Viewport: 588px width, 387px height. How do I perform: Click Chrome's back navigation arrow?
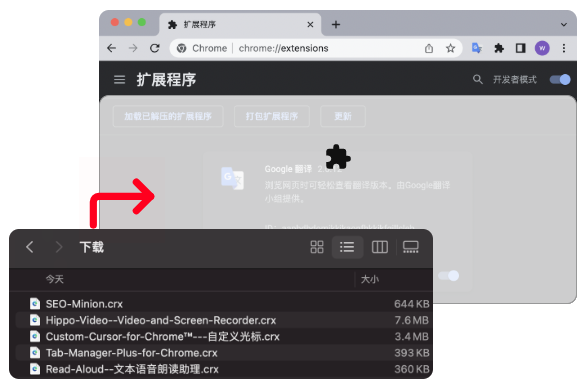click(111, 48)
